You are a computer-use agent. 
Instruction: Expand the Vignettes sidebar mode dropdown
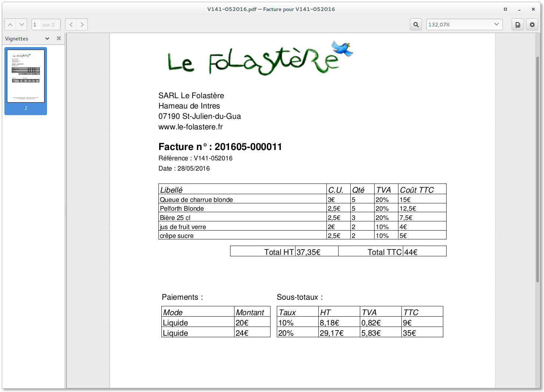coord(47,39)
